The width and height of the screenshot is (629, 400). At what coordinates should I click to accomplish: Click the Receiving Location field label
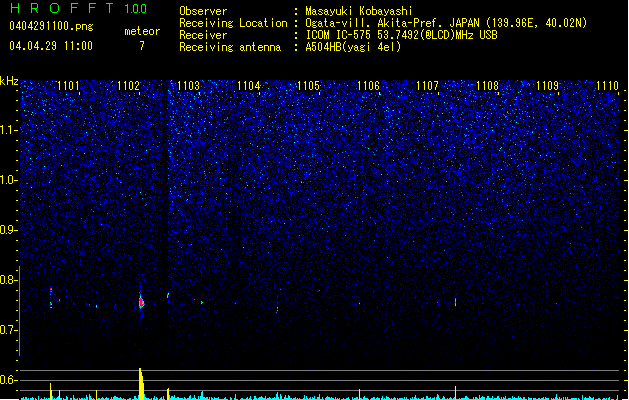[x=233, y=23]
